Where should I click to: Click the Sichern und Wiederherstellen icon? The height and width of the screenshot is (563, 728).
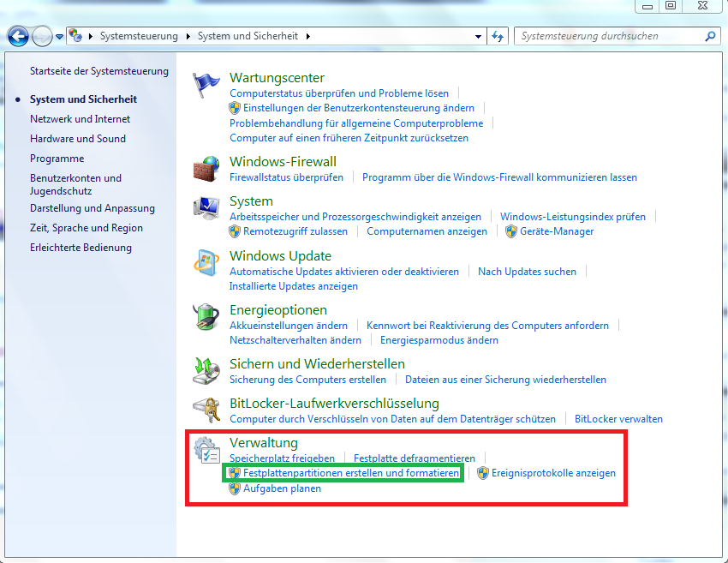pos(206,371)
